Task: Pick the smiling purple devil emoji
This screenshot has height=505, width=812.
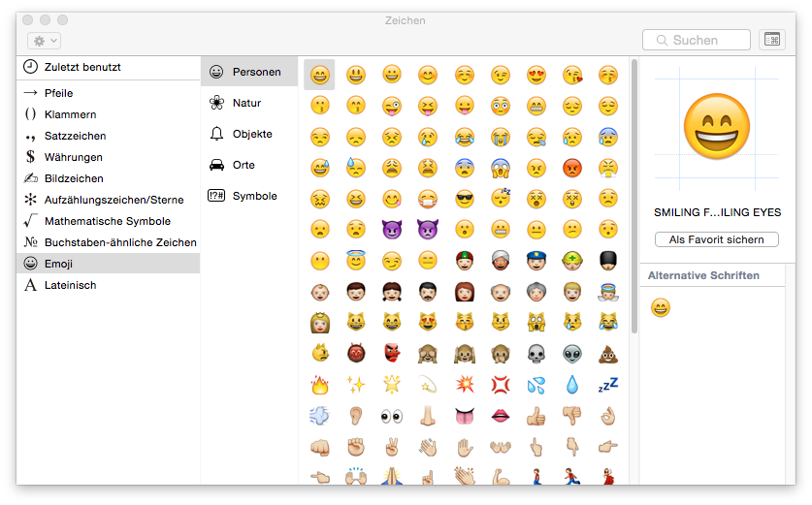Action: (392, 229)
